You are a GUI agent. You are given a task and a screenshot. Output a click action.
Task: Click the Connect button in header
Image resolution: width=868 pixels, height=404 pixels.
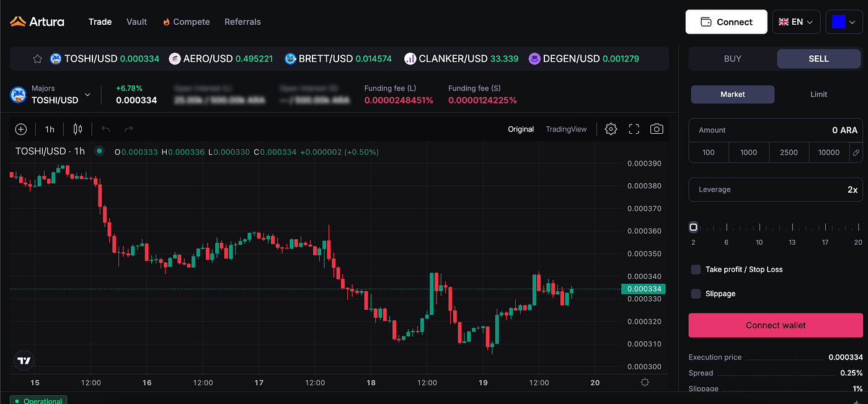click(726, 22)
